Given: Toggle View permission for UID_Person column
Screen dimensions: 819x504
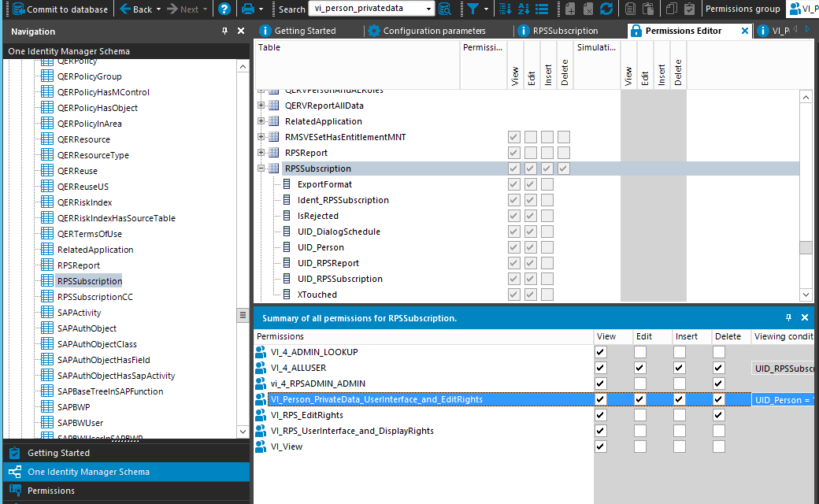Looking at the screenshot, I should pyautogui.click(x=514, y=247).
